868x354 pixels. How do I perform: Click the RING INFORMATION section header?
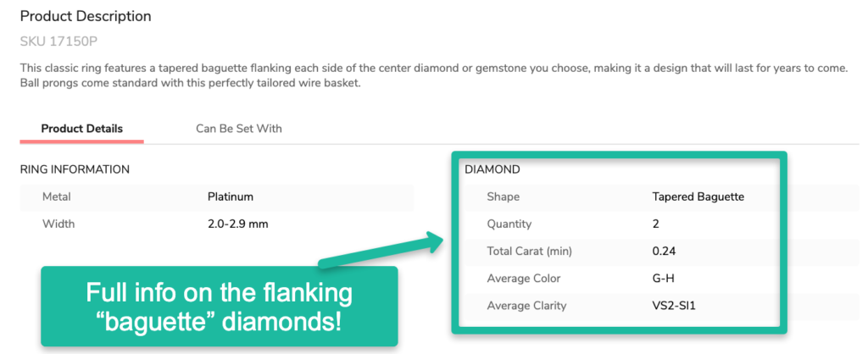[75, 169]
